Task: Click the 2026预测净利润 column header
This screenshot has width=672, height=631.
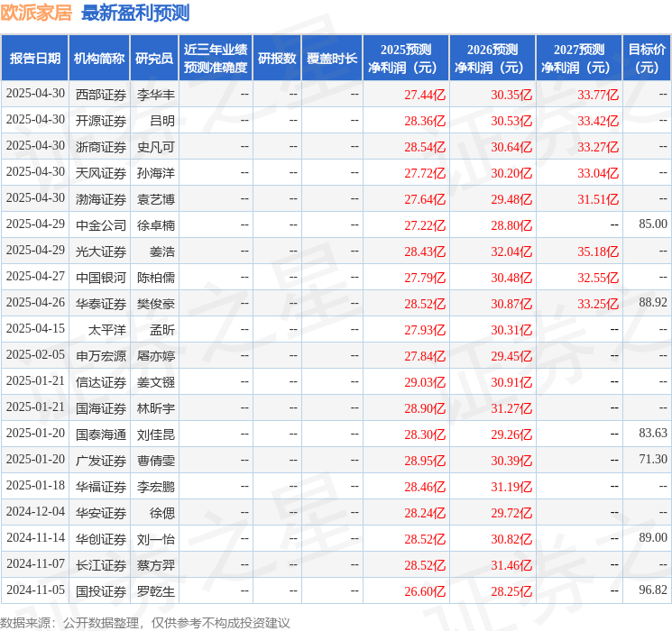Action: 492,59
